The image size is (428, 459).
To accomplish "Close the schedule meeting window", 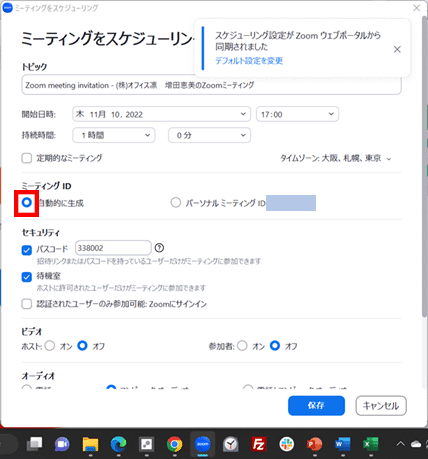I will point(417,8).
